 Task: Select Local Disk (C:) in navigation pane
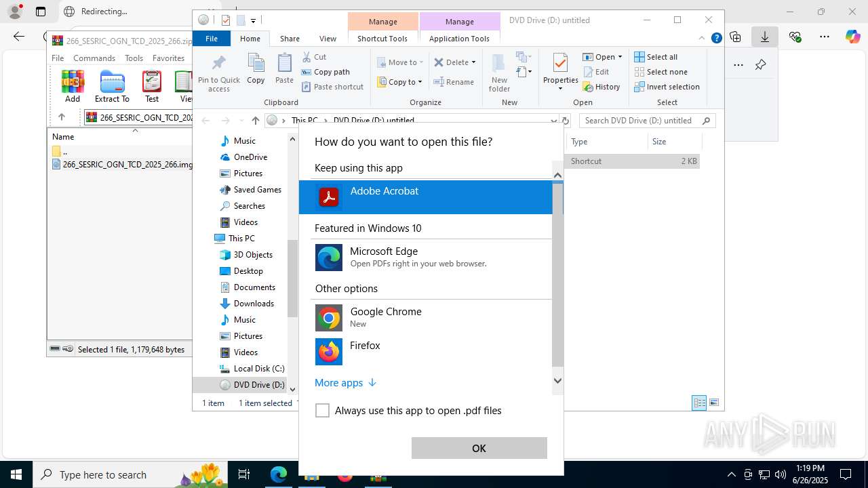click(x=258, y=369)
